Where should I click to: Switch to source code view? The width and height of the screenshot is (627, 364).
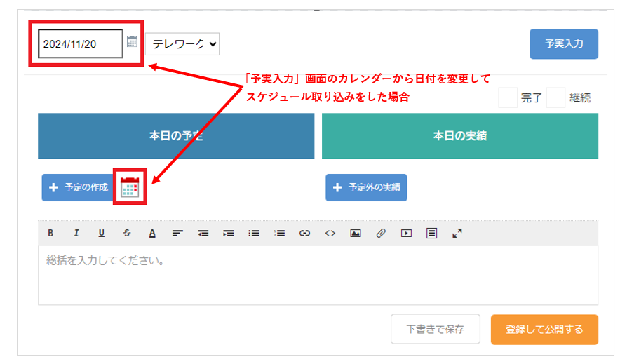point(330,234)
